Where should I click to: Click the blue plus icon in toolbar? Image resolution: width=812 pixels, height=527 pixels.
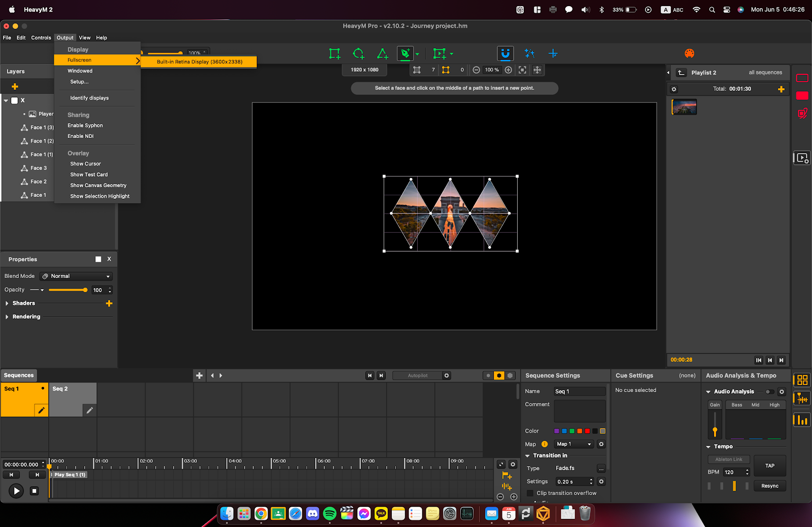click(553, 53)
